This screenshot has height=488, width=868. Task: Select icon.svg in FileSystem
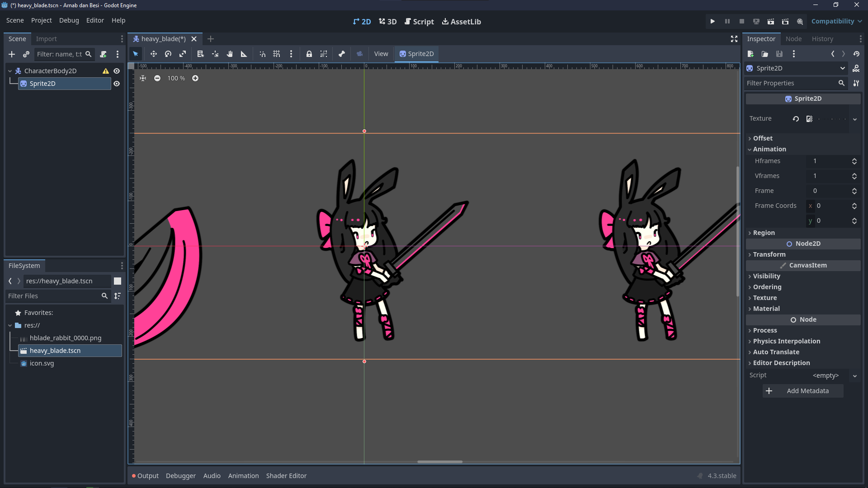pyautogui.click(x=42, y=363)
